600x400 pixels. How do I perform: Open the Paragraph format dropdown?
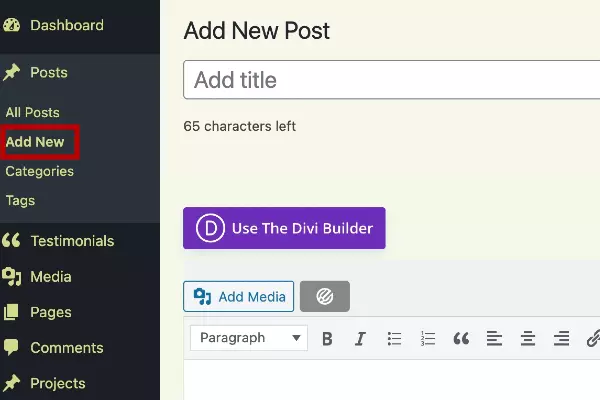[248, 338]
